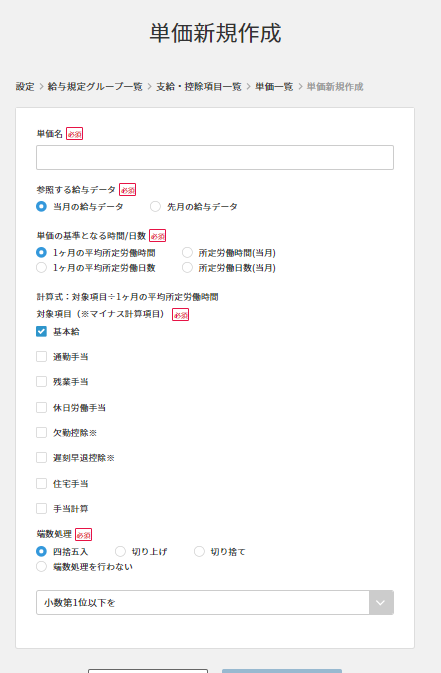Toggle the 遅刻早退控除※ checkbox
441x673 pixels.
pos(41,458)
